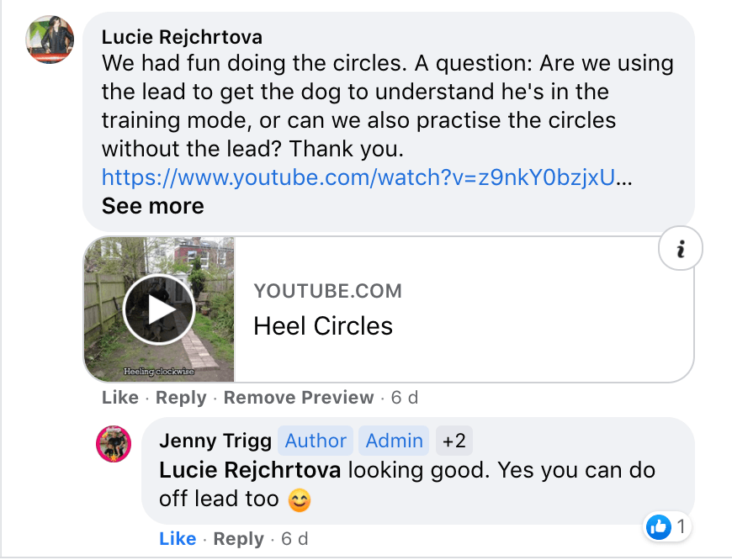Click the Admin badge
Image resolution: width=732 pixels, height=560 pixels.
(x=394, y=441)
